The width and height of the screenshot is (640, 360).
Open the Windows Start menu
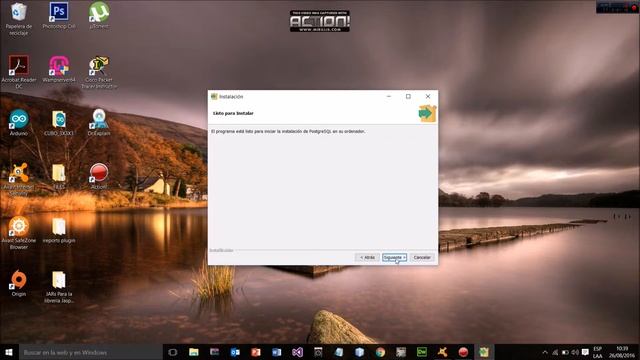(x=9, y=352)
